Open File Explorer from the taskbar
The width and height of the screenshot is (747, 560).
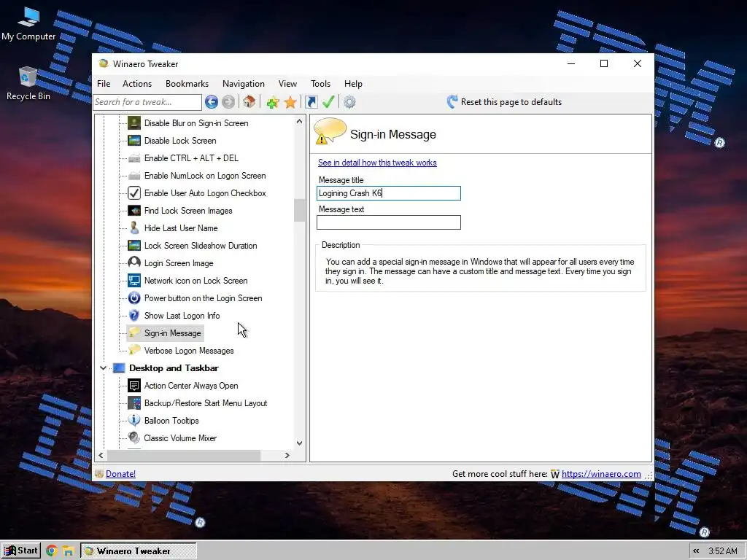click(x=68, y=551)
